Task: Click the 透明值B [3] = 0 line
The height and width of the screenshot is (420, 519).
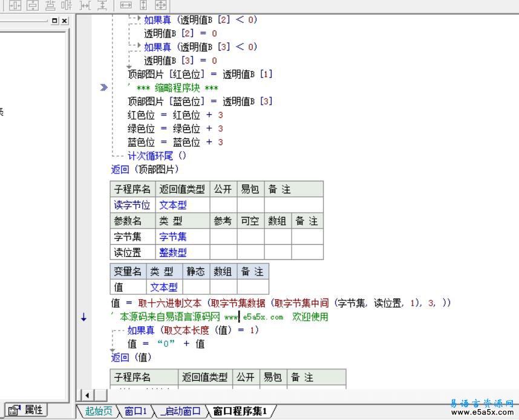Action: click(180, 60)
